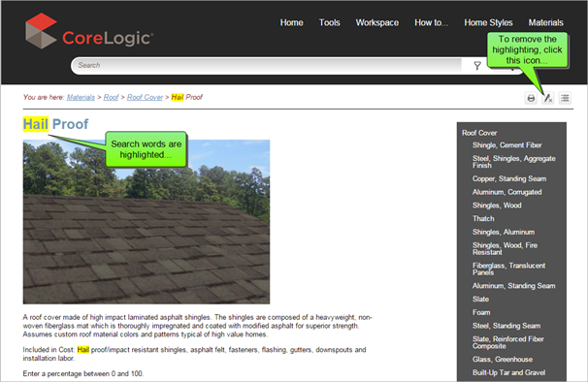This screenshot has width=588, height=382.
Task: Open the search filter funnel icon
Action: point(477,66)
